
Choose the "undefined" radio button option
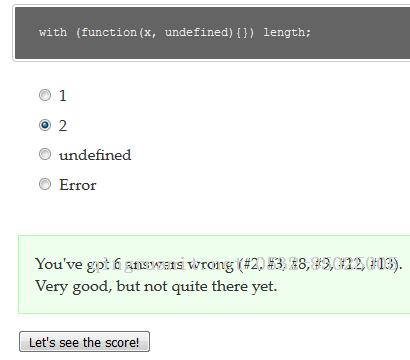(45, 154)
